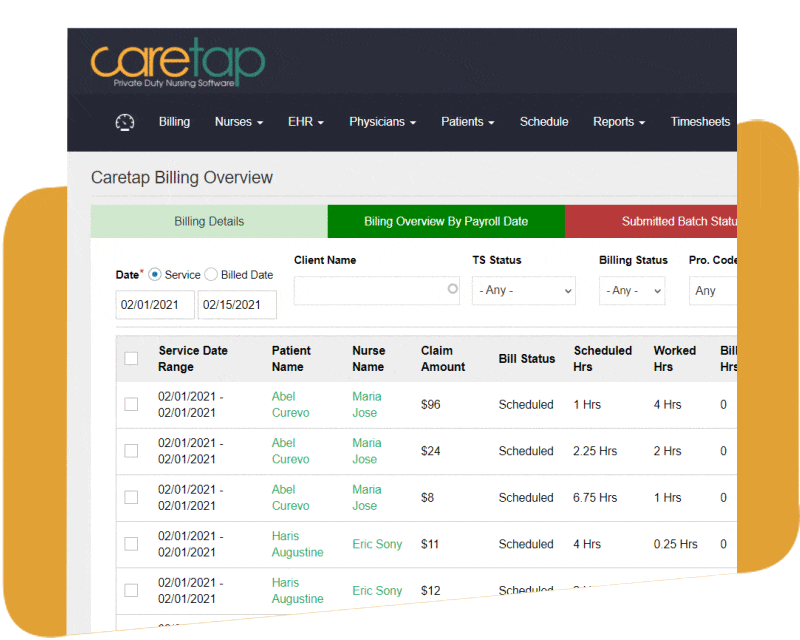Image resolution: width=800 pixels, height=640 pixels.
Task: Select the Service date radio button
Action: pyautogui.click(x=154, y=275)
